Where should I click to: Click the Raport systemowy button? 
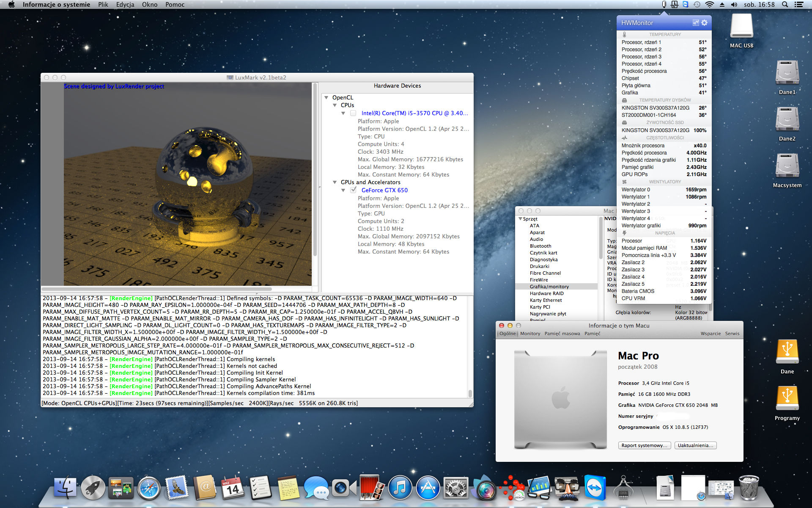644,445
